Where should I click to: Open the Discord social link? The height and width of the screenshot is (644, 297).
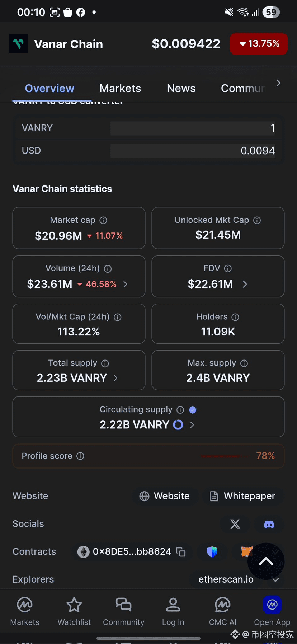pos(269,524)
